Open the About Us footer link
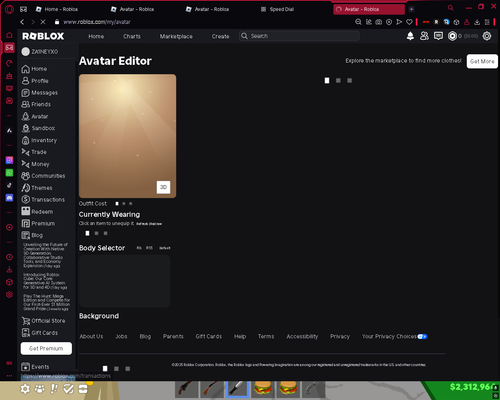500x400 pixels. click(91, 337)
